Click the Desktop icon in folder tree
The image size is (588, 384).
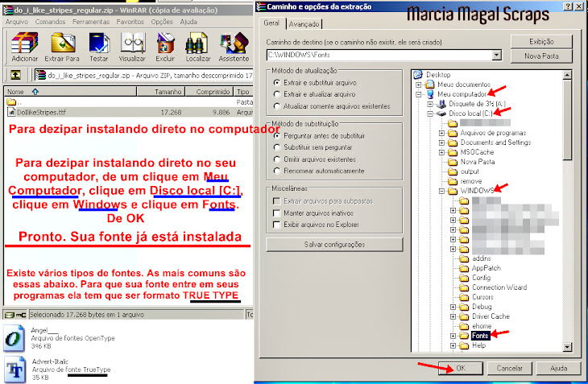(418, 75)
